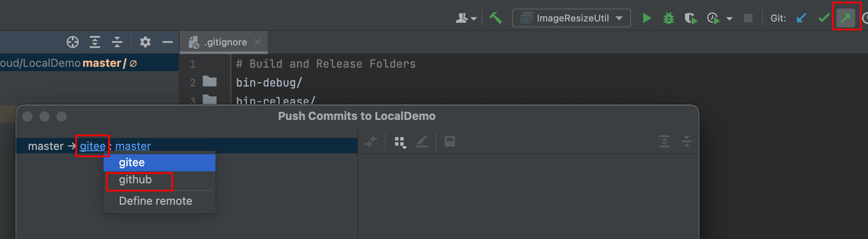
Task: Open project panel gear settings
Action: point(145,42)
